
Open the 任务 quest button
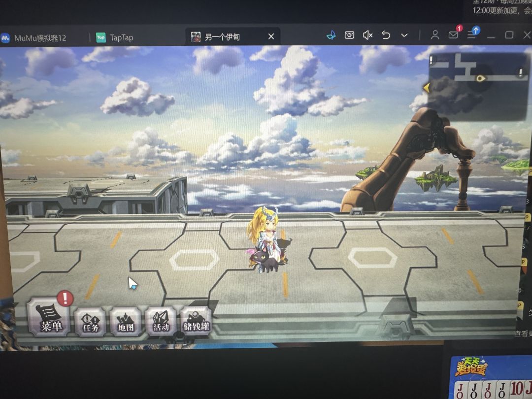coord(90,322)
